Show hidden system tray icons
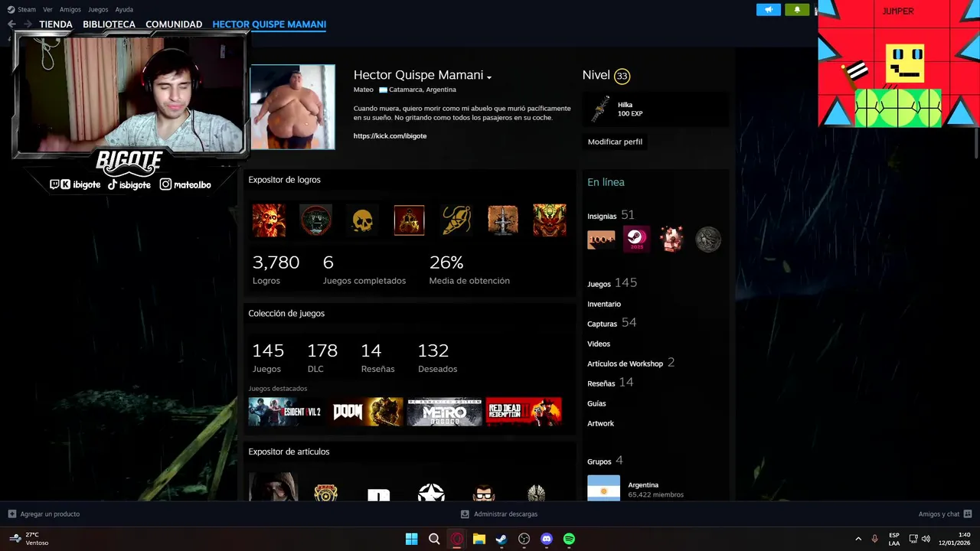This screenshot has height=551, width=980. point(858,539)
